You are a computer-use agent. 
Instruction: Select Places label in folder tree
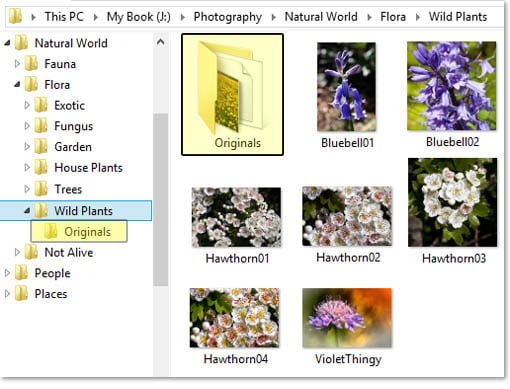[x=51, y=294]
